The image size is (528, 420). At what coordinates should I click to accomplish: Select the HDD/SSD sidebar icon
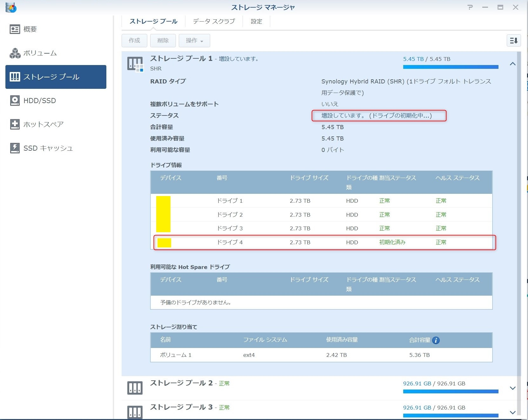tap(15, 101)
